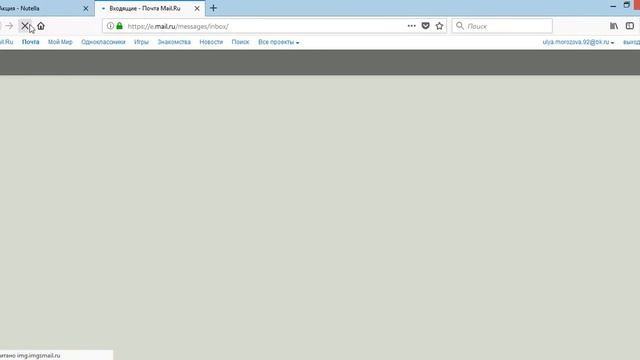Toggle the sidebar view icon
This screenshot has width=640, height=360.
point(630,26)
